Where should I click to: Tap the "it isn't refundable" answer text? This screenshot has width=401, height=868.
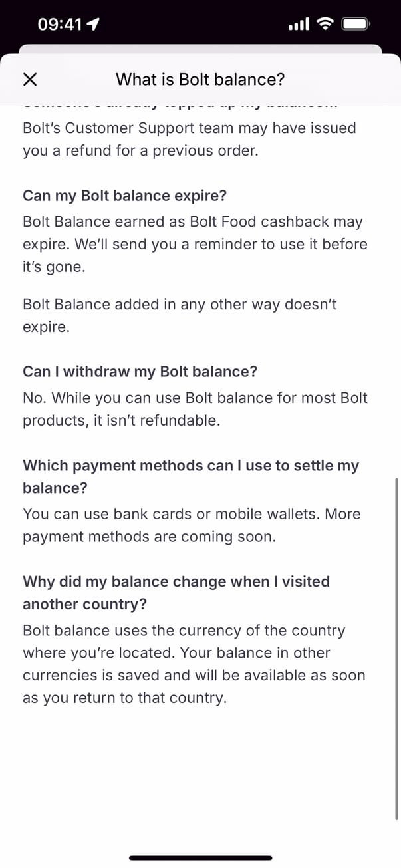(194, 409)
